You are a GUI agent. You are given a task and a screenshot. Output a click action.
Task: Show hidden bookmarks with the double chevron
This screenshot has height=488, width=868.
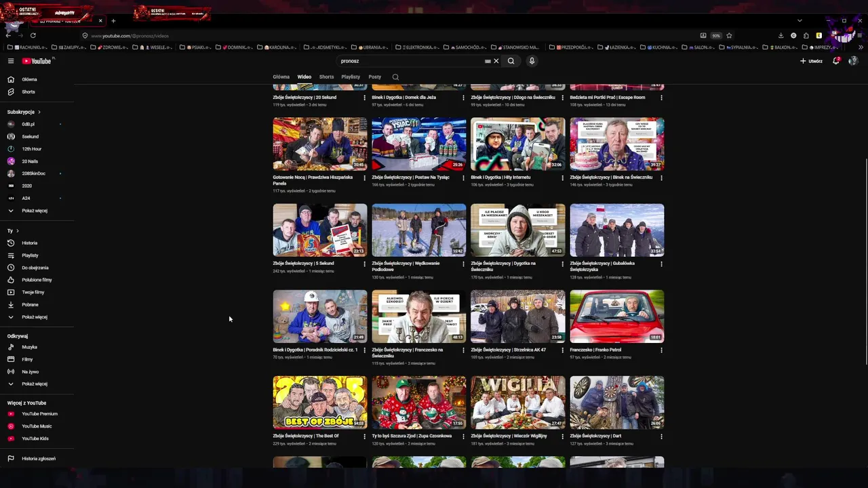(x=861, y=47)
